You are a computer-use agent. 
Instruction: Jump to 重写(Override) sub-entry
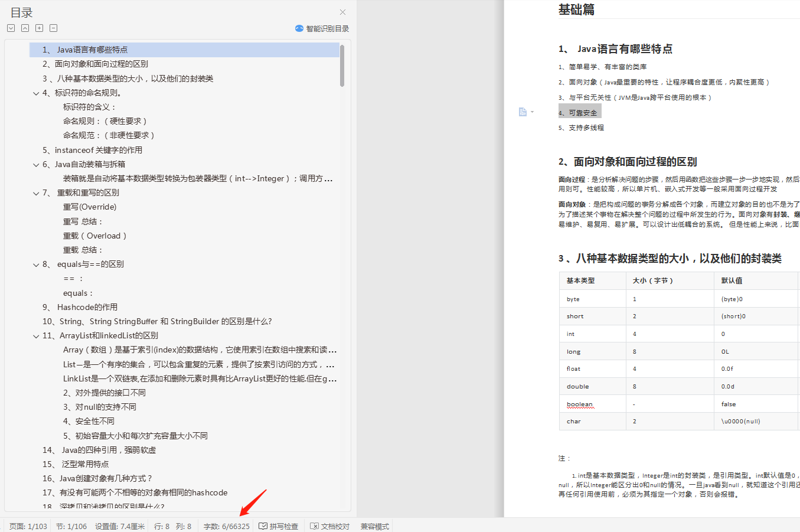(90, 207)
